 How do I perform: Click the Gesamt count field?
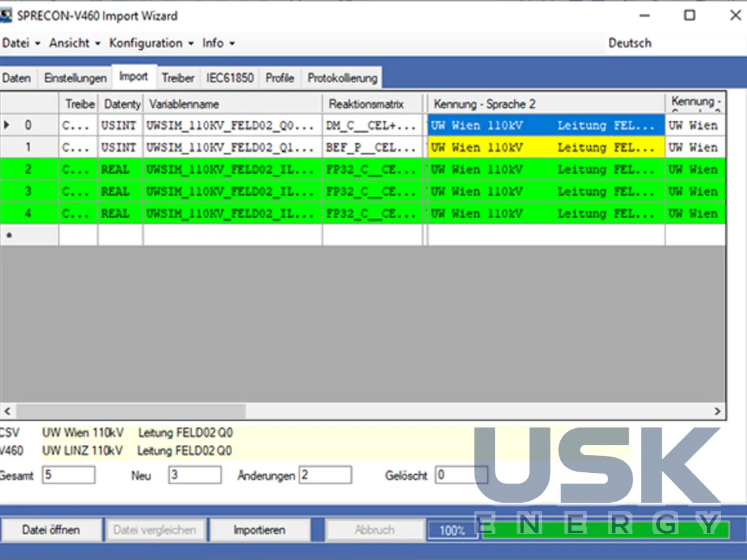pyautogui.click(x=68, y=475)
